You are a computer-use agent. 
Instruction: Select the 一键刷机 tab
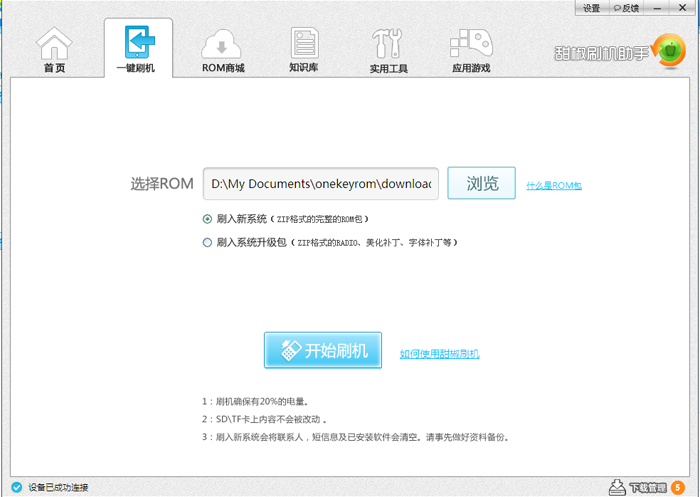(138, 48)
